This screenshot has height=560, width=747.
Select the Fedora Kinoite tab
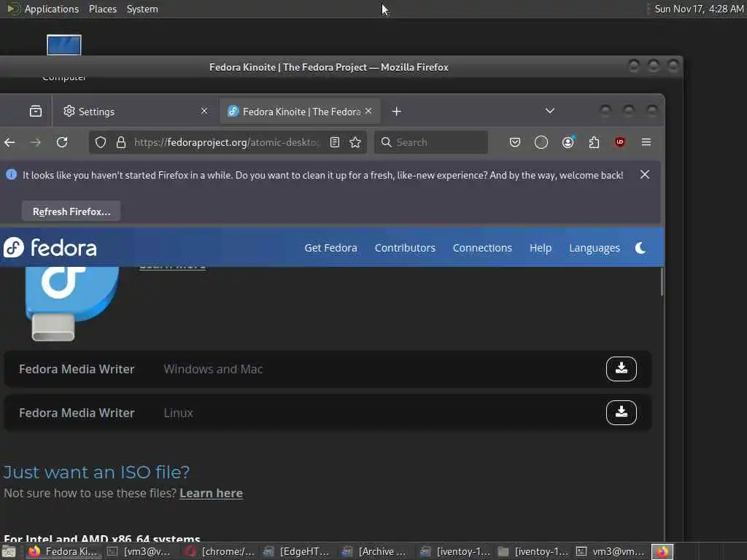(299, 112)
